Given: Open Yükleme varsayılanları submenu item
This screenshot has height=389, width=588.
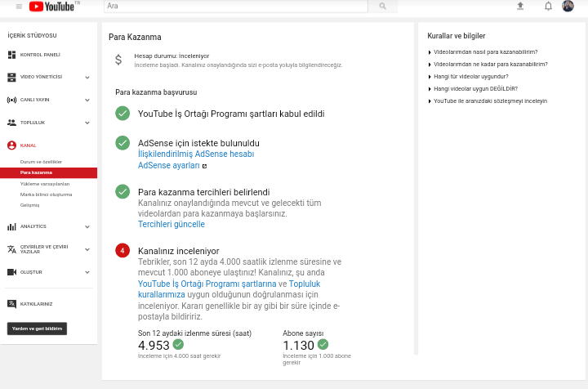Looking at the screenshot, I should click(45, 184).
